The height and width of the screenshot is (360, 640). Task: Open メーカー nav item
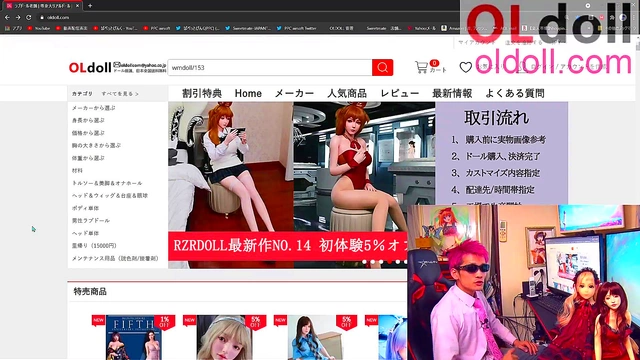coord(294,93)
